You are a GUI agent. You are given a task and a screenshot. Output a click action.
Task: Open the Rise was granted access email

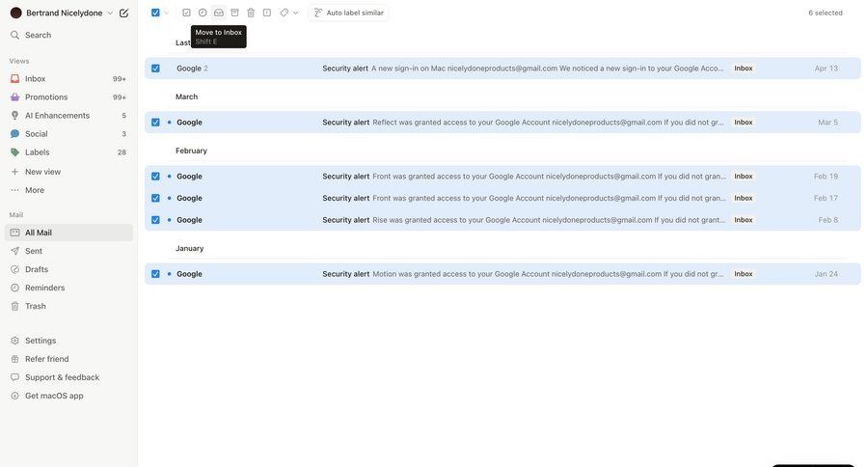click(x=502, y=220)
